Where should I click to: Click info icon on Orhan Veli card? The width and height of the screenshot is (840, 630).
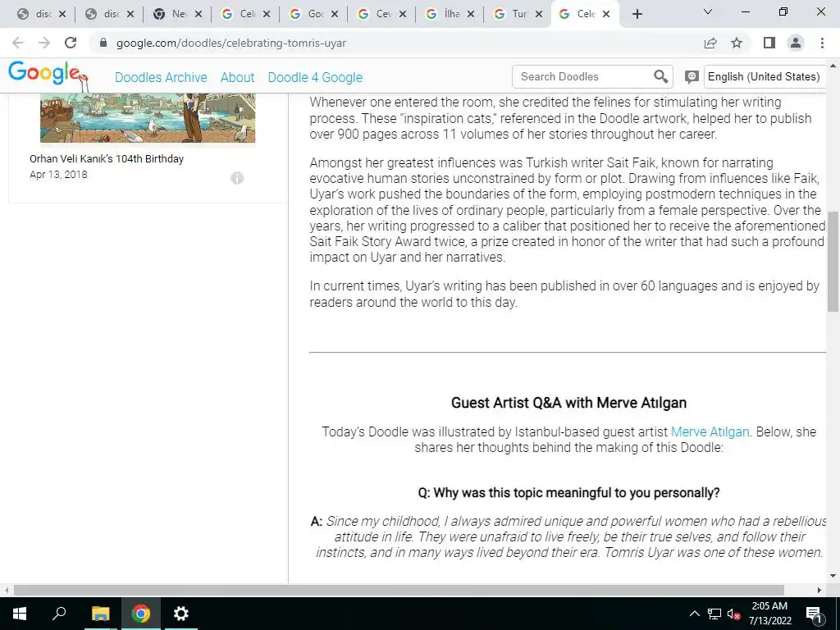click(237, 178)
